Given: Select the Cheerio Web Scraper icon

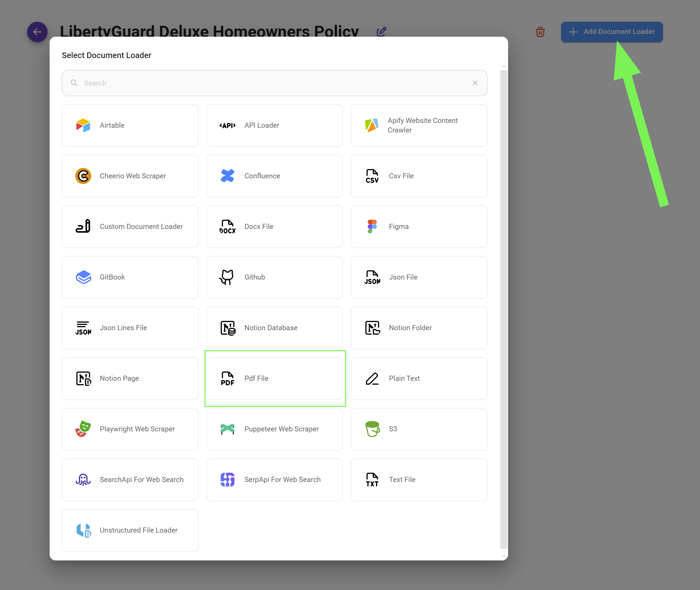Looking at the screenshot, I should [x=83, y=176].
